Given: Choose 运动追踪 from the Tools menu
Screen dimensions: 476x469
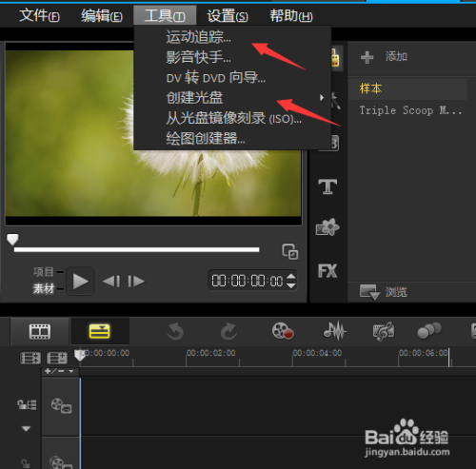Looking at the screenshot, I should click(x=198, y=37).
